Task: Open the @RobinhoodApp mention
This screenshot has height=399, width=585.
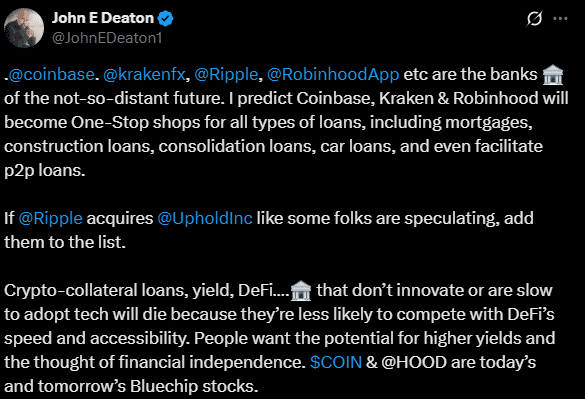Action: (333, 74)
